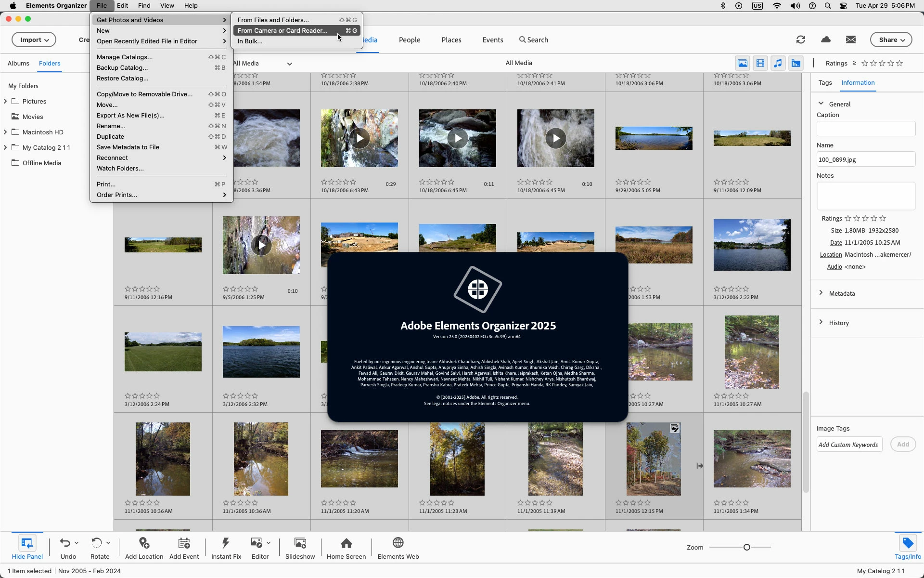Click the sync refresh icon
This screenshot has width=924, height=578.
pos(801,40)
